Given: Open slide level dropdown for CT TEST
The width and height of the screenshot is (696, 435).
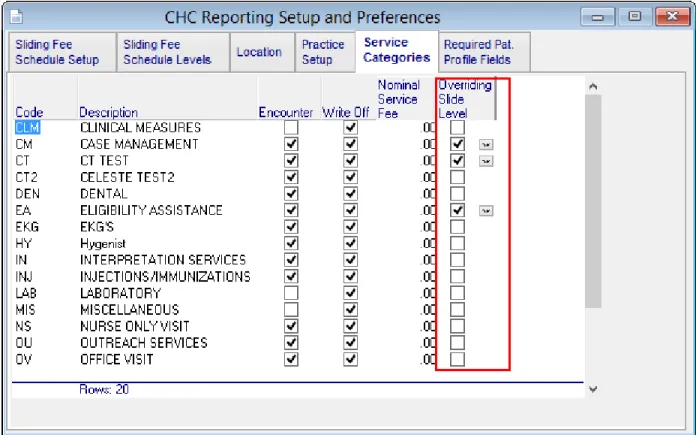Looking at the screenshot, I should coord(486,161).
